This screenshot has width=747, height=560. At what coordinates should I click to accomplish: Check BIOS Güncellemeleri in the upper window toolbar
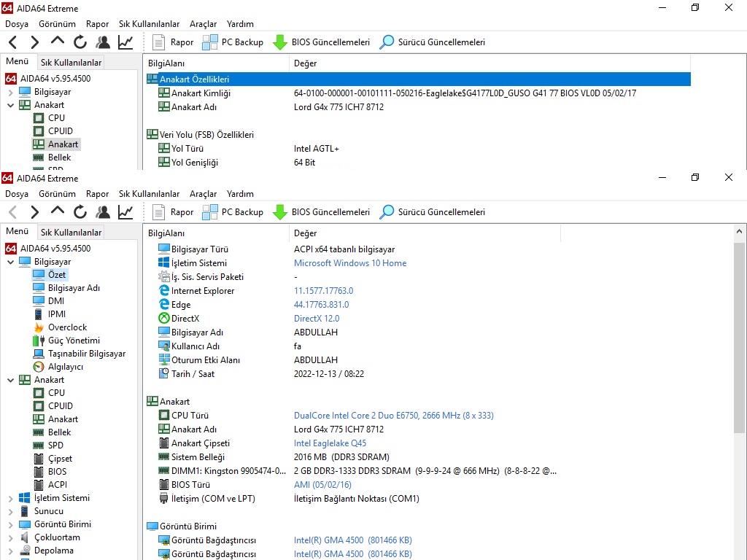[x=322, y=42]
